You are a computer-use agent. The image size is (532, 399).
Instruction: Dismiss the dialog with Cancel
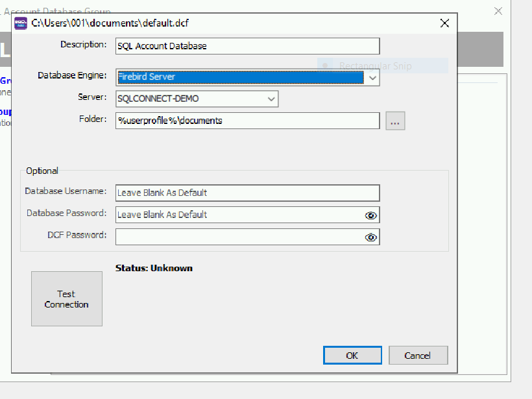tap(418, 355)
